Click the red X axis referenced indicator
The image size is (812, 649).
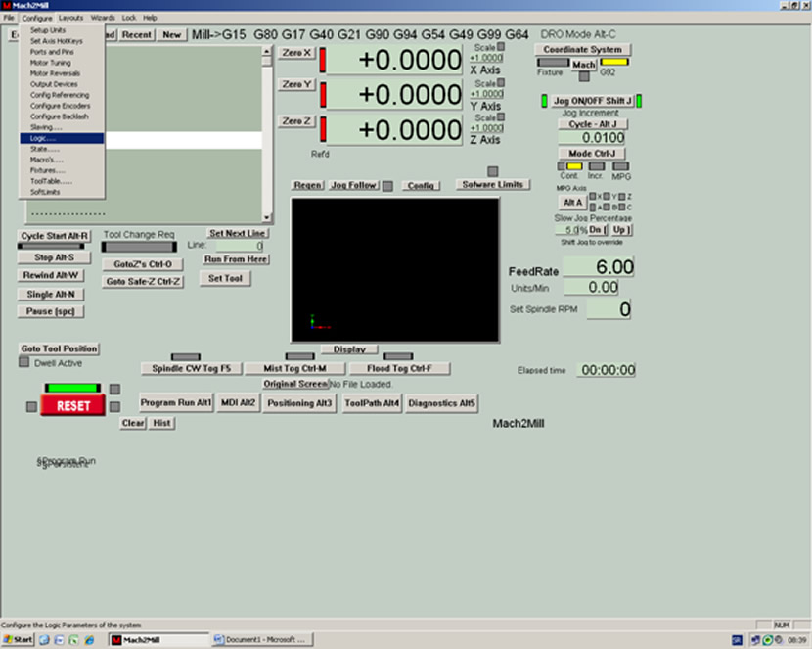pos(322,58)
